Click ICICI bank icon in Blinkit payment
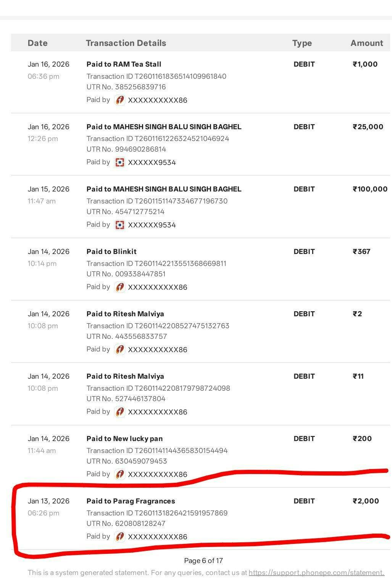 (x=120, y=287)
